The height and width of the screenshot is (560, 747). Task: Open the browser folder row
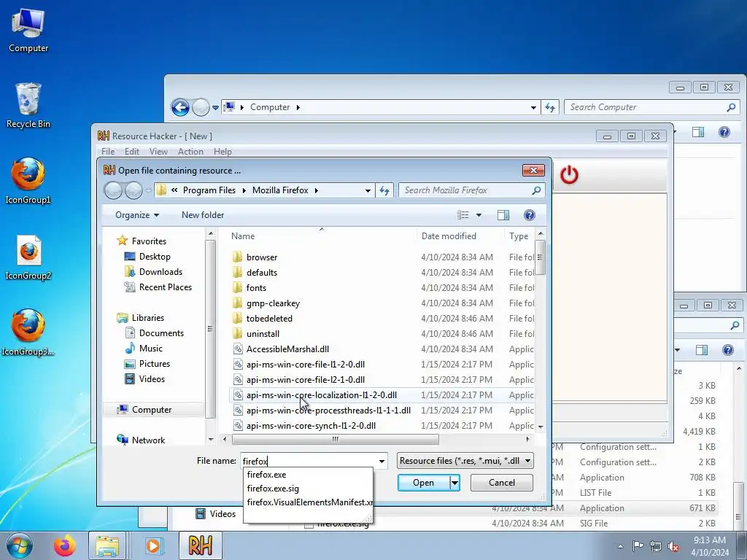[x=381, y=257]
